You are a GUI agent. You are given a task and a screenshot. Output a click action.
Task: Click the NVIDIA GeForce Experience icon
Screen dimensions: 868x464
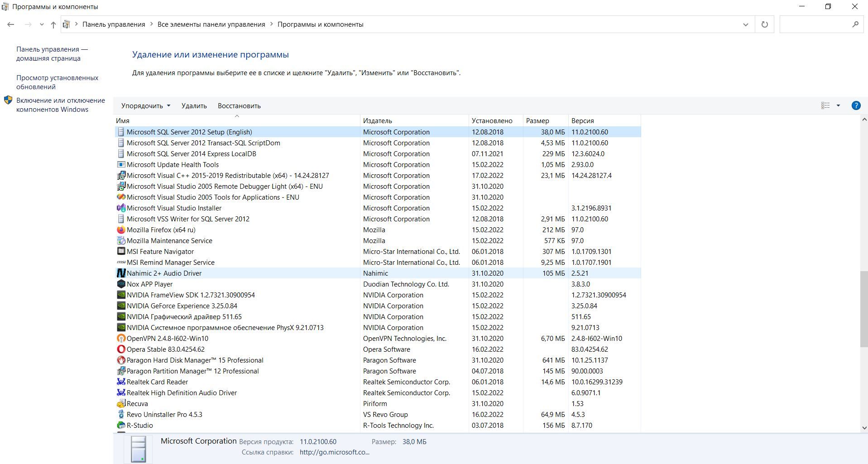coord(121,306)
